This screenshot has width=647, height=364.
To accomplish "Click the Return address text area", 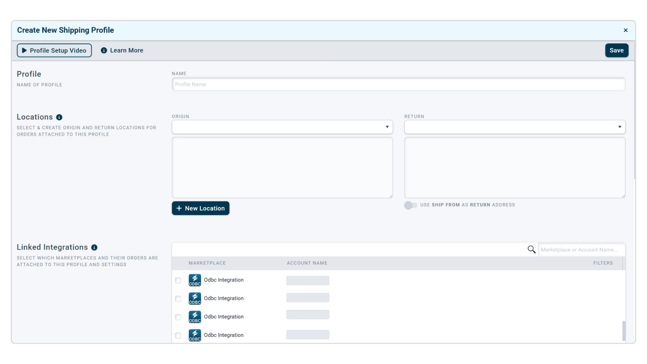I will click(x=515, y=168).
